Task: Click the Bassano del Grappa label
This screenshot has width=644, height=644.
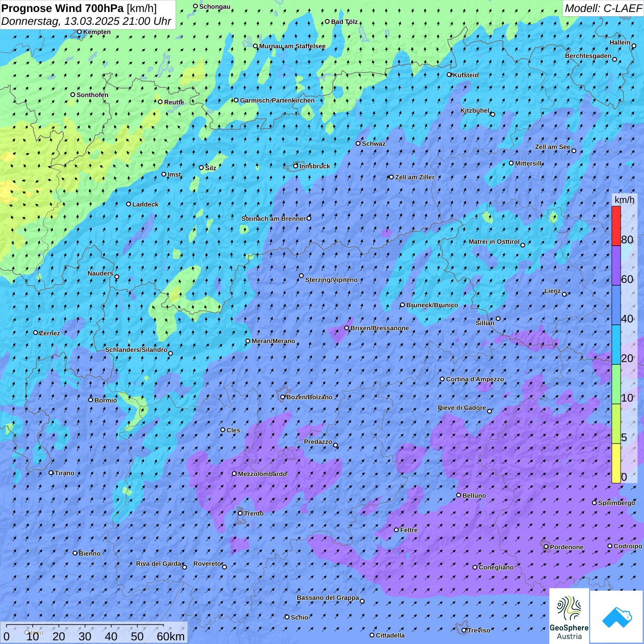Action: point(328,598)
